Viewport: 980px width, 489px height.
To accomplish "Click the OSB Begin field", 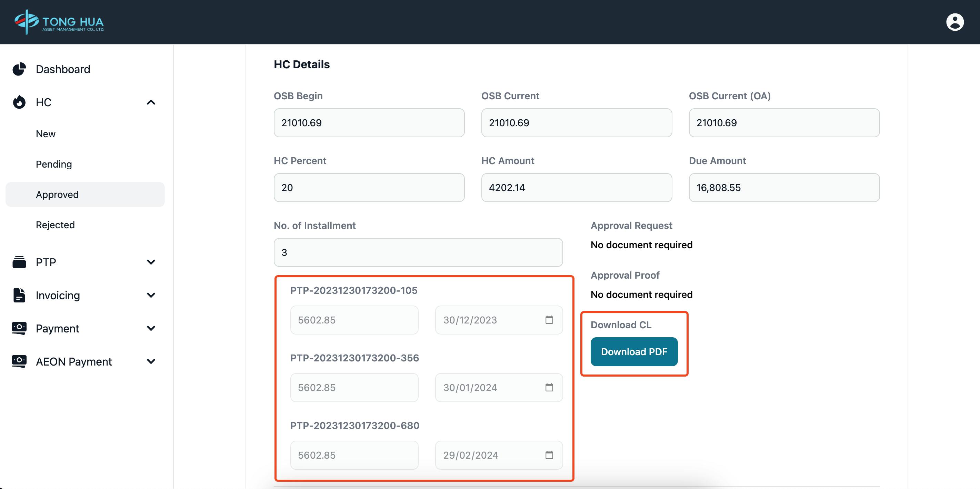I will [x=369, y=123].
